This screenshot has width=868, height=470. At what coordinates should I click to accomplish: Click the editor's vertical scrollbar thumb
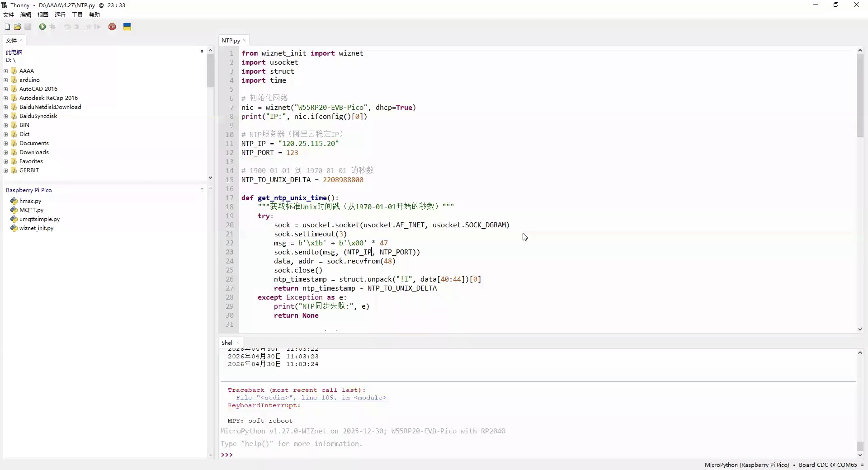(860, 95)
